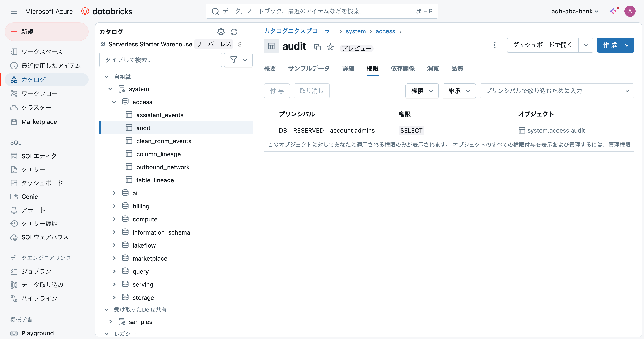
Task: Select the table_lineage table
Action: coord(155,180)
